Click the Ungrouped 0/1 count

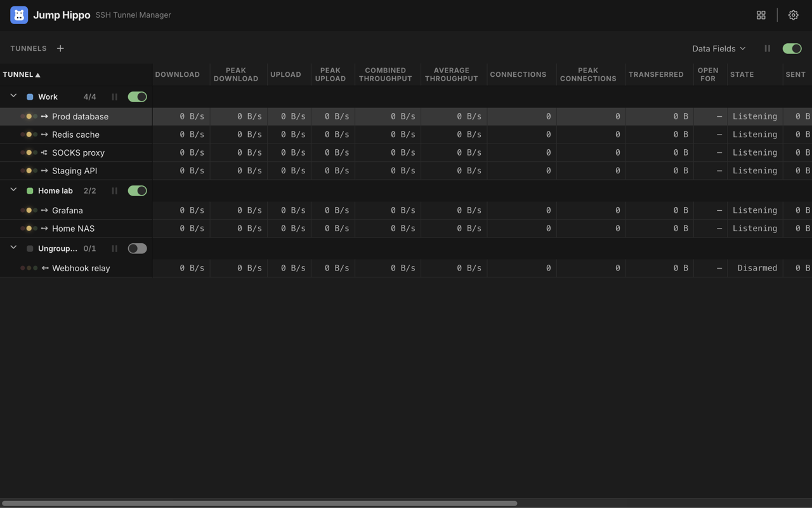(89, 249)
